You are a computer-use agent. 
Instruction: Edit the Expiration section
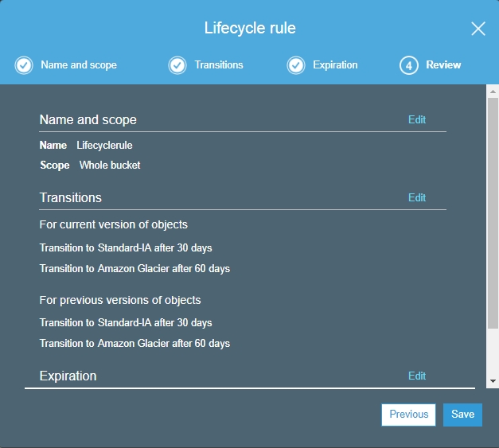[417, 376]
